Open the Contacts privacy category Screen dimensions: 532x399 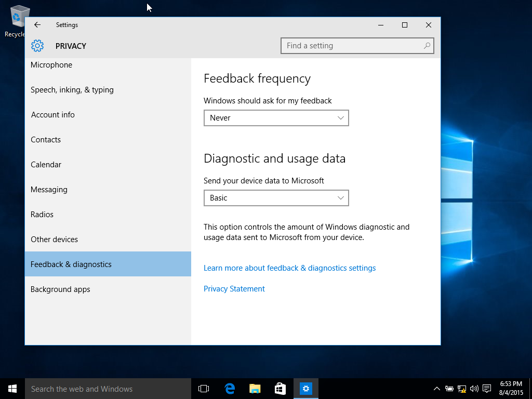pos(108,140)
